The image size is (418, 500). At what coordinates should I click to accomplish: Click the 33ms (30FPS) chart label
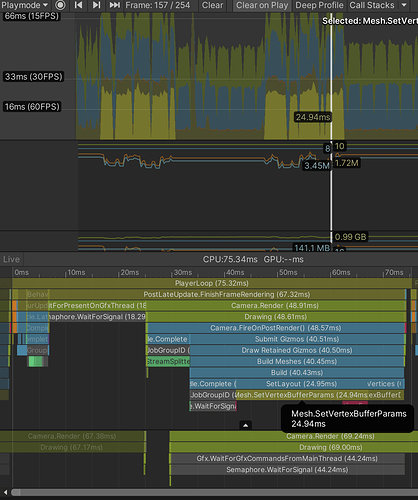point(33,77)
